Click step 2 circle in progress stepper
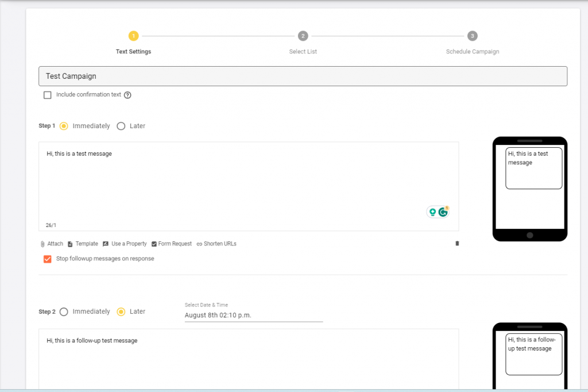588x392 pixels. pyautogui.click(x=303, y=36)
